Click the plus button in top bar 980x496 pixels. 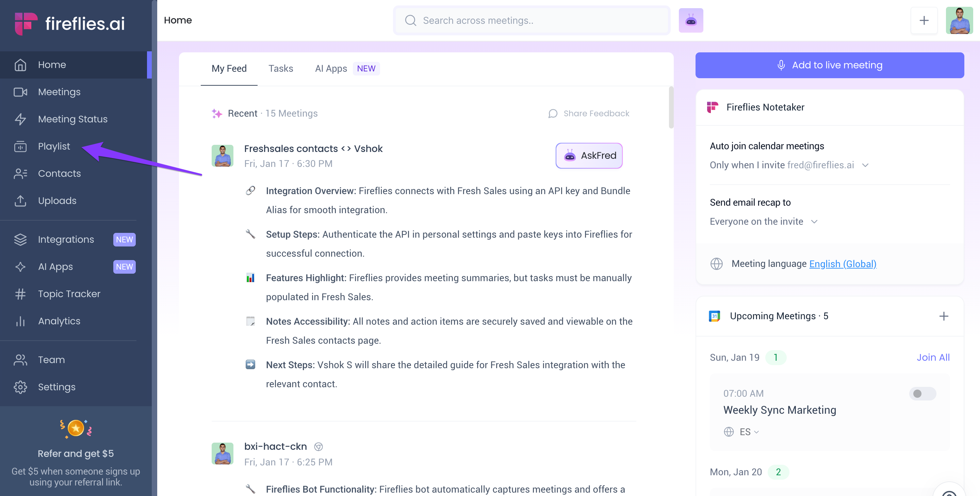pos(924,20)
